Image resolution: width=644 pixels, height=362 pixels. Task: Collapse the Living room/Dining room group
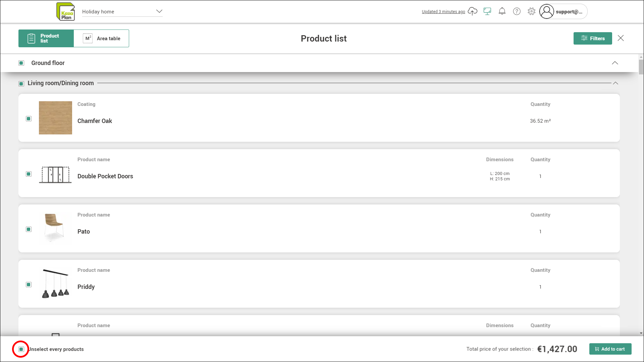pyautogui.click(x=615, y=83)
